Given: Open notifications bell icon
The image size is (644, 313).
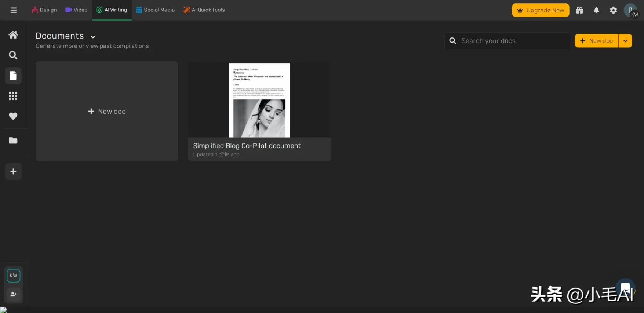Looking at the screenshot, I should 596,10.
